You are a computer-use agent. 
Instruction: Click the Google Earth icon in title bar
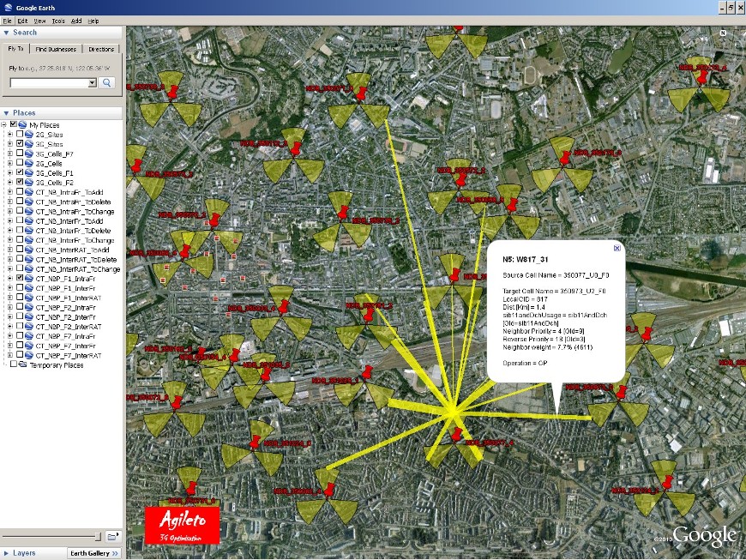[8, 7]
